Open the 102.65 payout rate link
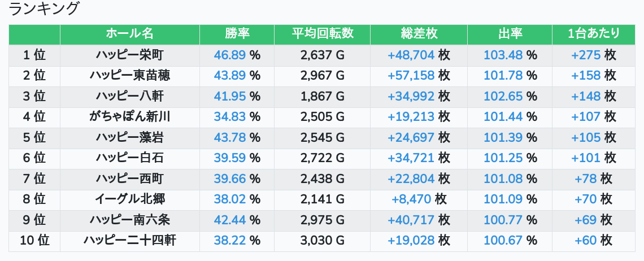This screenshot has width=644, height=261. click(x=503, y=96)
